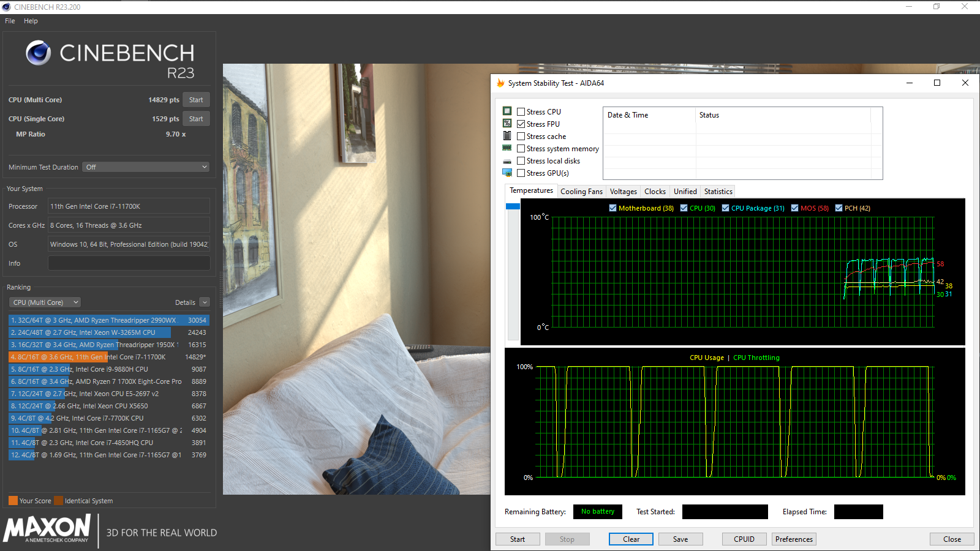This screenshot has width=980, height=551.
Task: Enable the Stress CPU checkbox
Action: pyautogui.click(x=521, y=112)
